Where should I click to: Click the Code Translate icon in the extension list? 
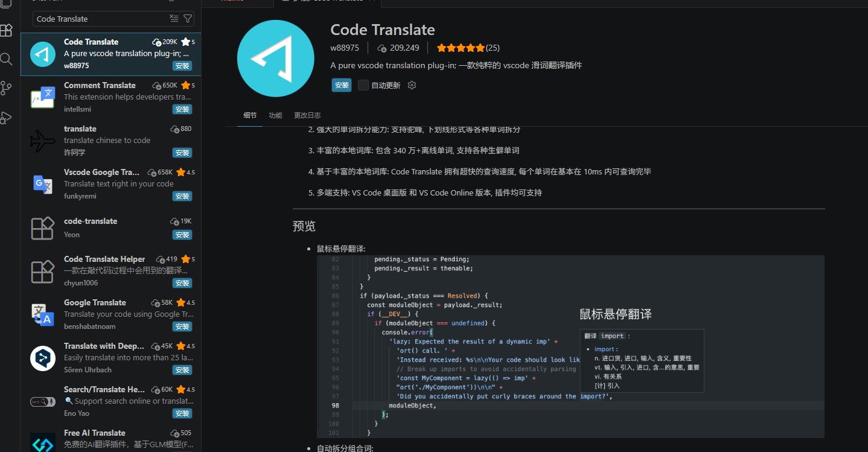(43, 54)
